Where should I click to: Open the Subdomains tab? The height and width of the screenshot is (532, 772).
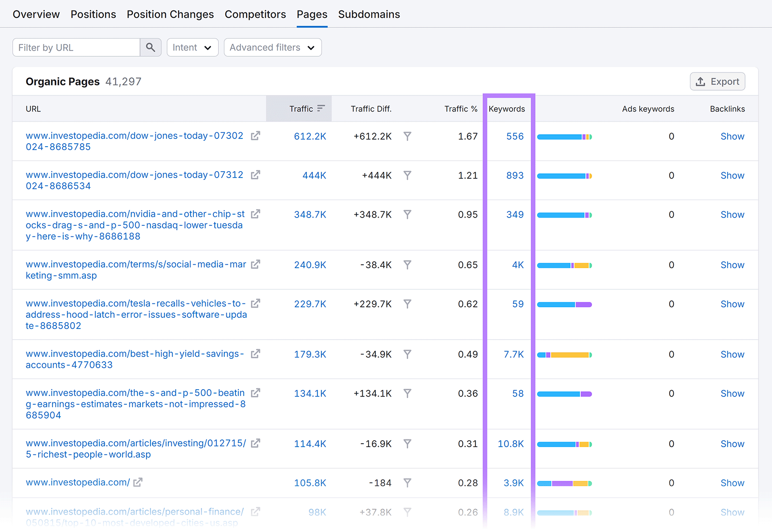pos(369,14)
